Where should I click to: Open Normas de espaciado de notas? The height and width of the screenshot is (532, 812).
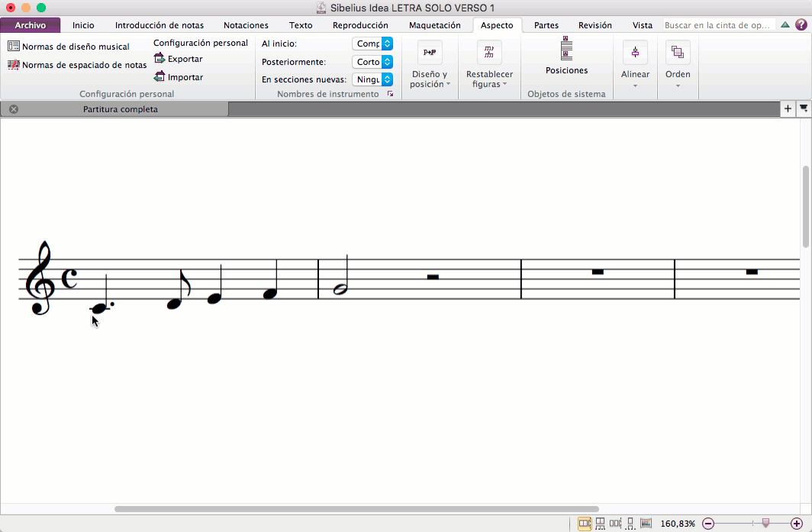[77, 65]
